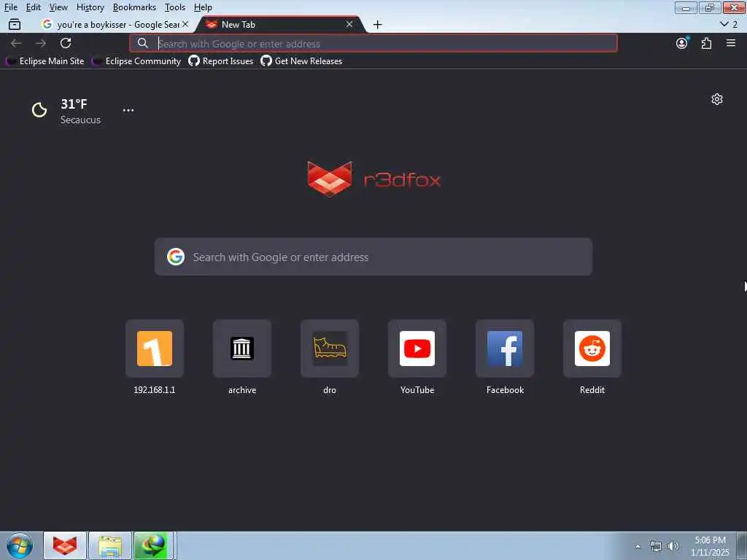Viewport: 747px width, 560px height.
Task: Open the History menu
Action: click(90, 7)
